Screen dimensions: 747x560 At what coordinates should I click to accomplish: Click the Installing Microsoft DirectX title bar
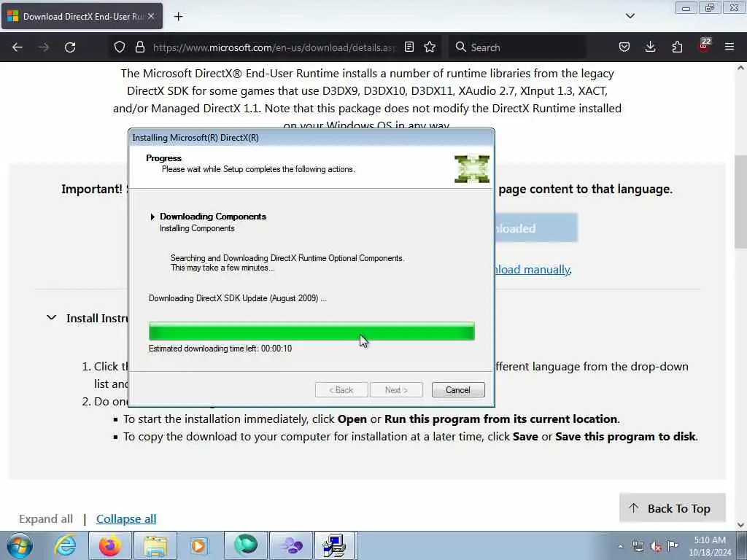pyautogui.click(x=311, y=138)
